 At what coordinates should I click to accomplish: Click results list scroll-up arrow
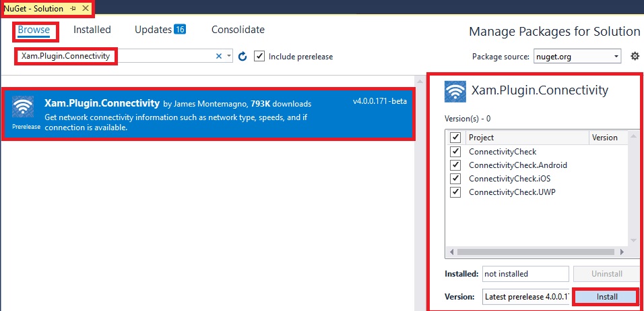(419, 82)
